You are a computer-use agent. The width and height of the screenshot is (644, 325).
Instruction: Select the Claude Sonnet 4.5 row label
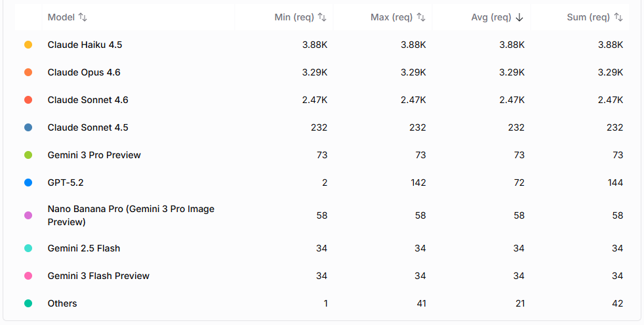pyautogui.click(x=88, y=127)
